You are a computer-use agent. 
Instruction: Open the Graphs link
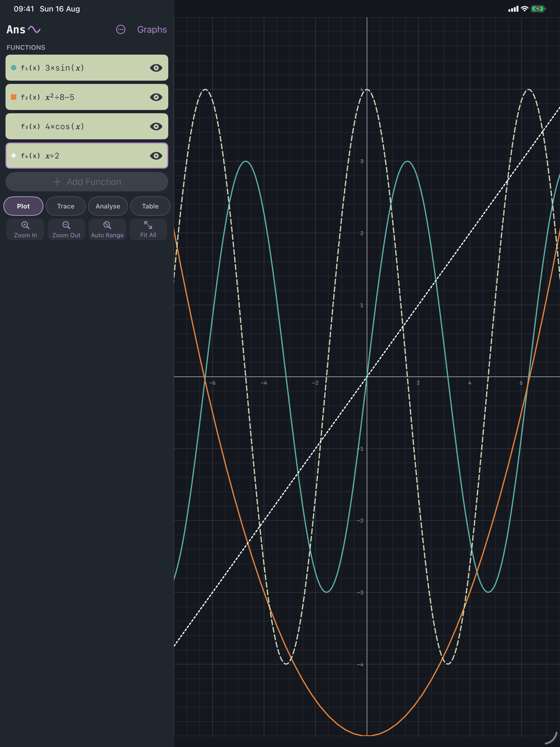[x=152, y=29]
